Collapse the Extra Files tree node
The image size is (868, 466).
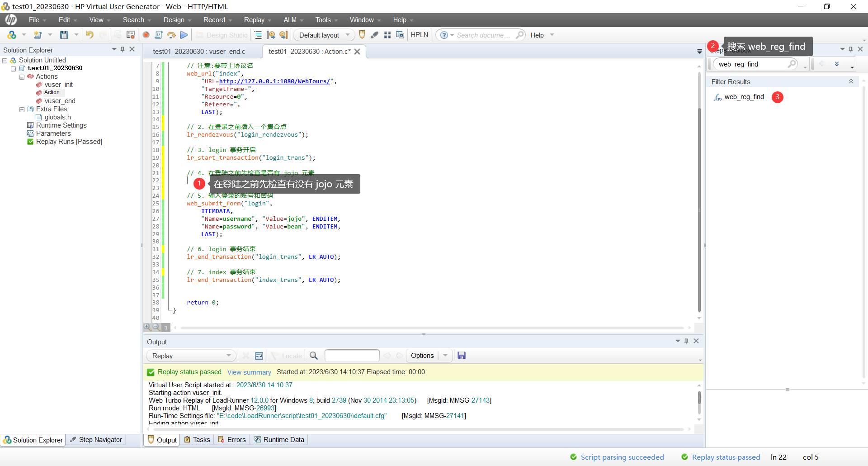click(22, 109)
